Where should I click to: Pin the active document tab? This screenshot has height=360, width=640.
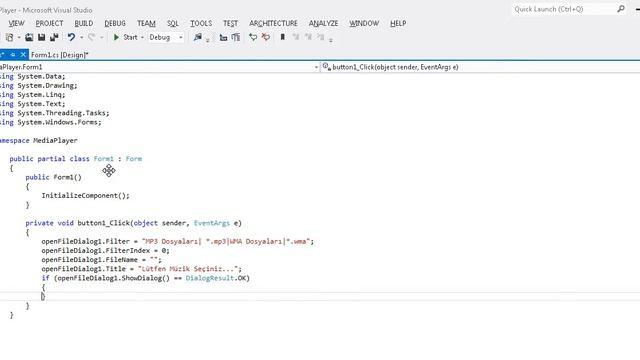pyautogui.click(x=13, y=54)
